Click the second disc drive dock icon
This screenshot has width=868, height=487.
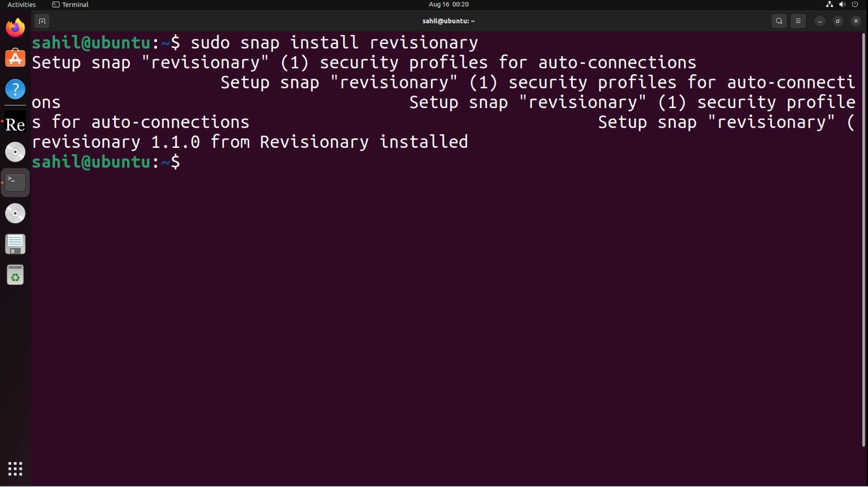15,213
